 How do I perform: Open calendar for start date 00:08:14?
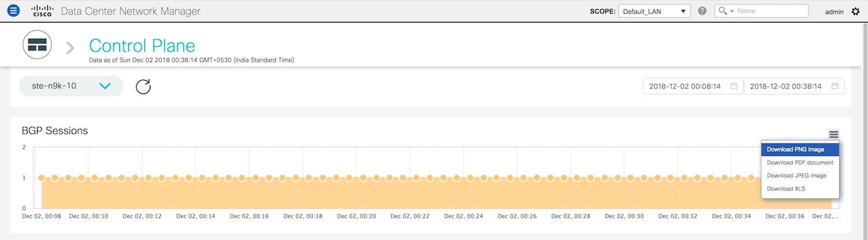click(734, 86)
